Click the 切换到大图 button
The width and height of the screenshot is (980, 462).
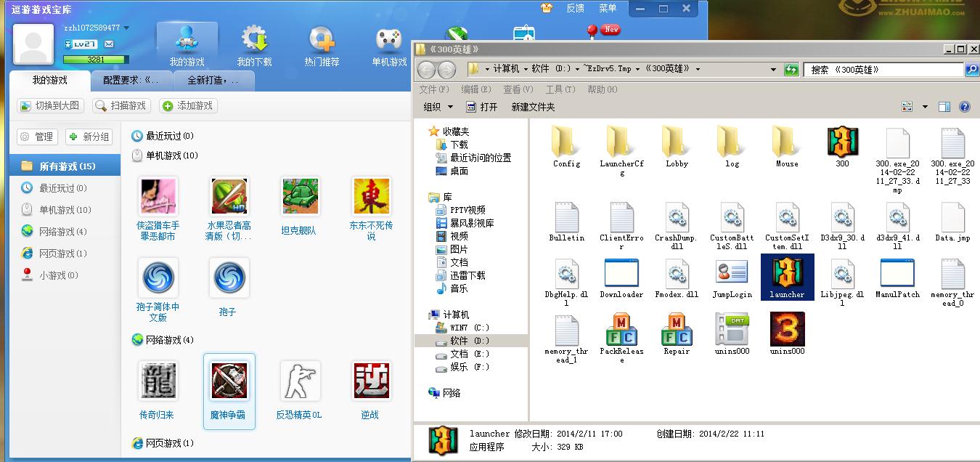(x=50, y=106)
